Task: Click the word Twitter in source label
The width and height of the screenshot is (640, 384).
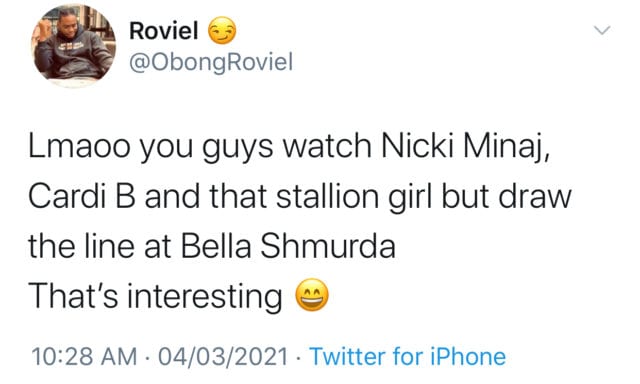Action: pos(348,356)
